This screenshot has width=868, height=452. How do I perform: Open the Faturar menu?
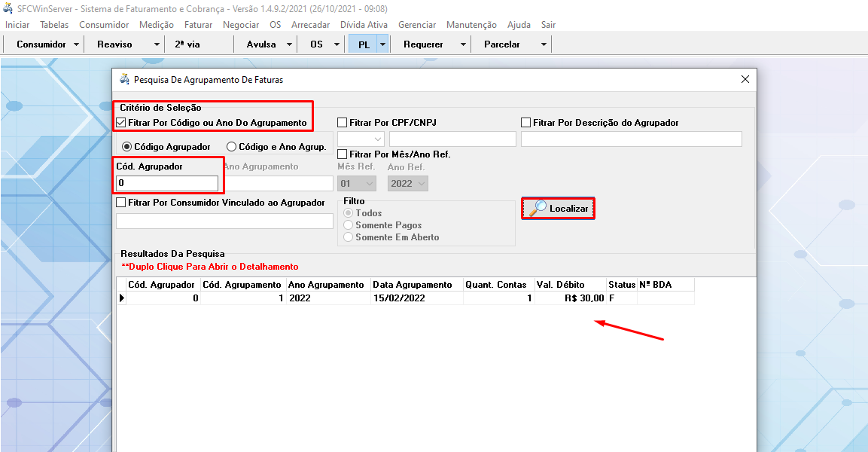pyautogui.click(x=198, y=25)
